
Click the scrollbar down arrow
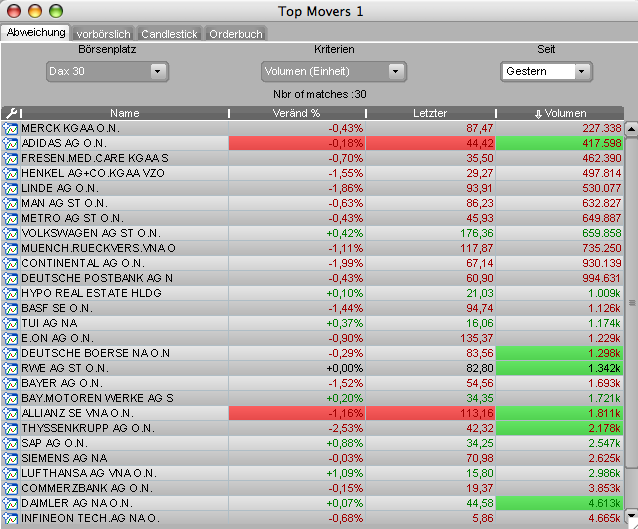click(x=631, y=516)
